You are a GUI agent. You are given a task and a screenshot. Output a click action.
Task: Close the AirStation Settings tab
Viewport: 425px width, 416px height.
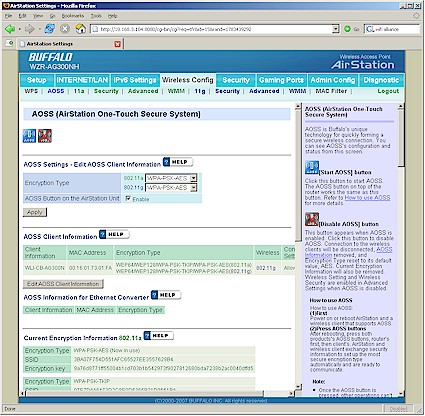[x=117, y=44]
